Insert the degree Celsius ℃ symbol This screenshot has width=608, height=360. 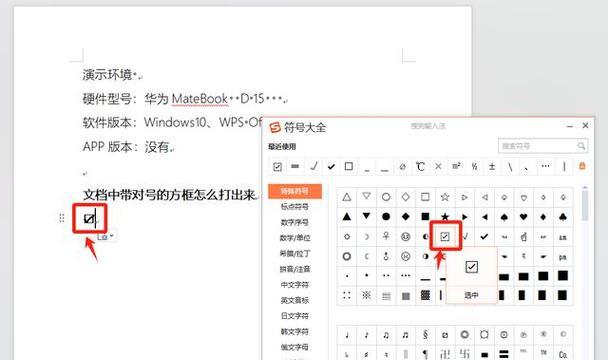420,167
